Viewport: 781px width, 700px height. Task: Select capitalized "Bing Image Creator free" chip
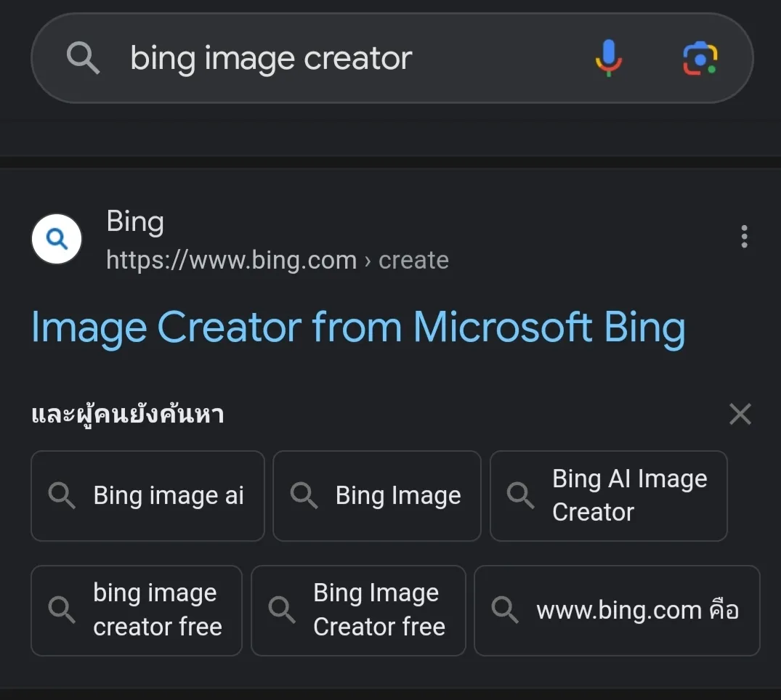(x=358, y=611)
